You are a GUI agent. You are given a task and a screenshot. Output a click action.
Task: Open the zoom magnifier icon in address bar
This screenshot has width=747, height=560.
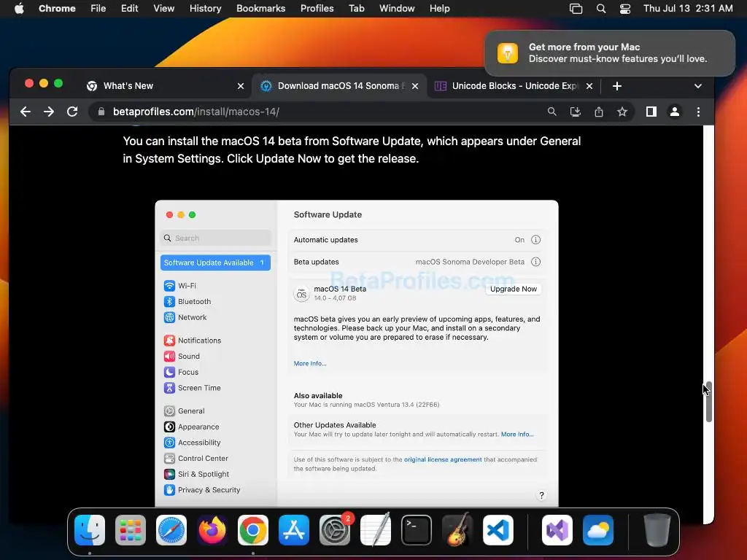pos(551,112)
